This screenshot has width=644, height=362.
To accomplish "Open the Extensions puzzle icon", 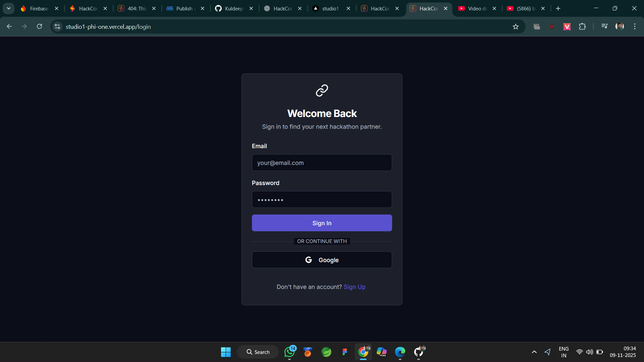I will click(x=582, y=26).
